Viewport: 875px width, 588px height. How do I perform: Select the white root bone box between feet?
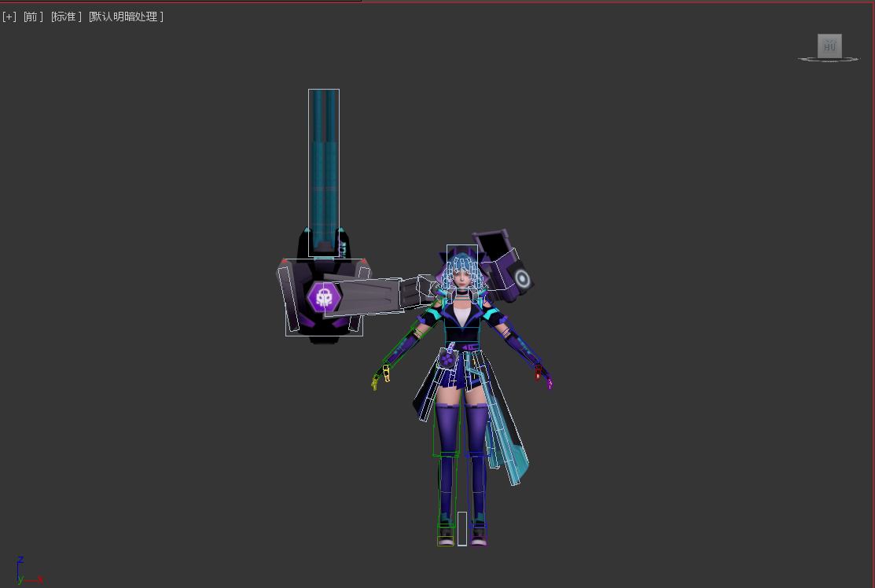462,528
